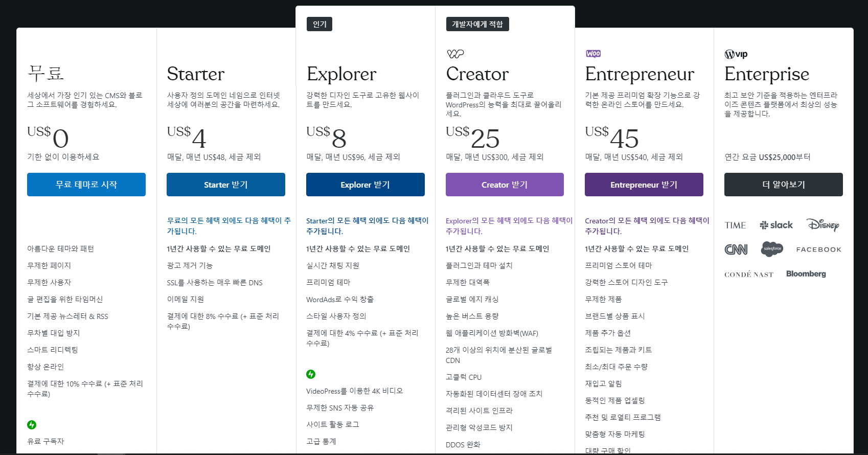Select the Explorer 받기 button

tap(366, 185)
